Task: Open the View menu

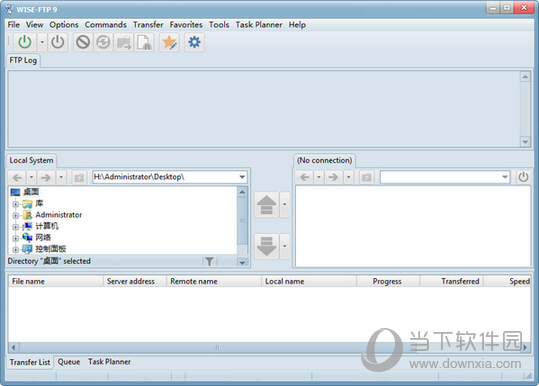Action: pos(35,25)
